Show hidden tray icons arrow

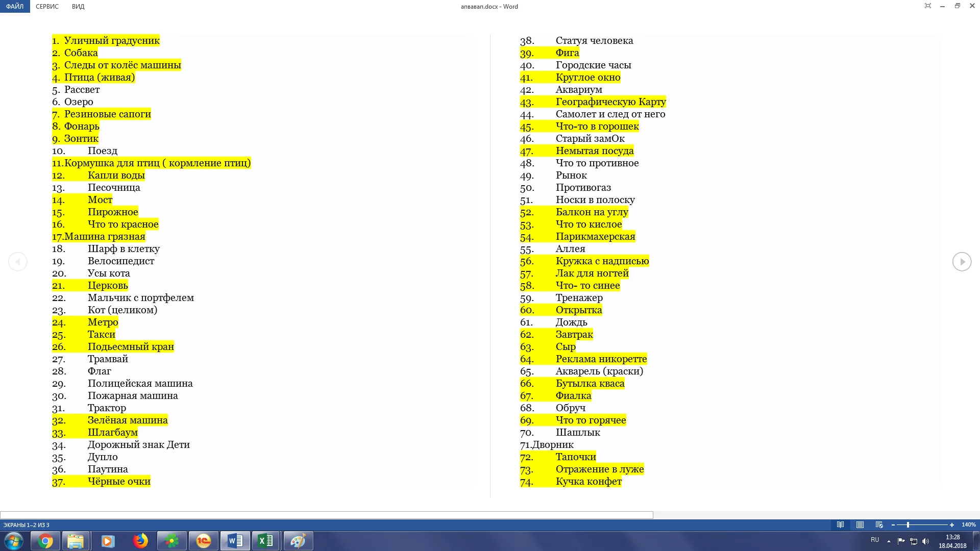pyautogui.click(x=889, y=541)
